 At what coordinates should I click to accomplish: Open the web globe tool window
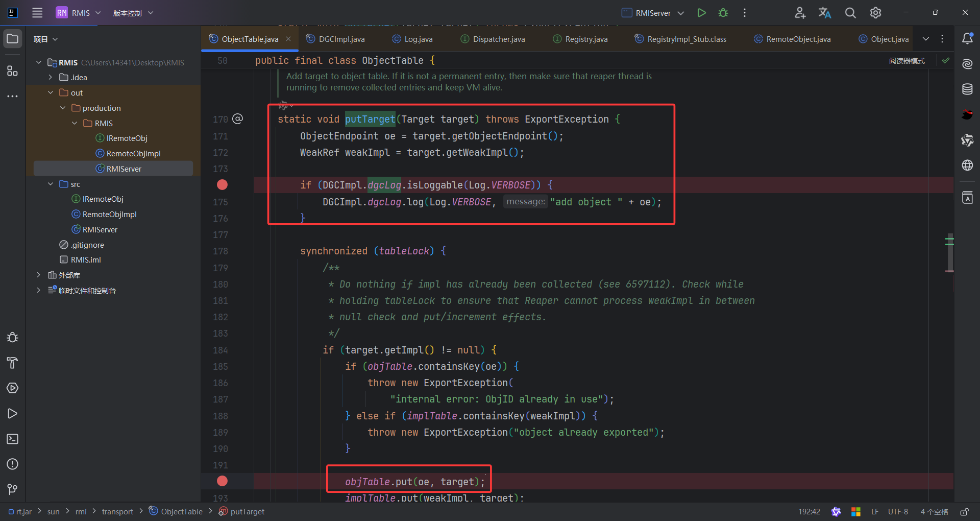[x=967, y=165]
